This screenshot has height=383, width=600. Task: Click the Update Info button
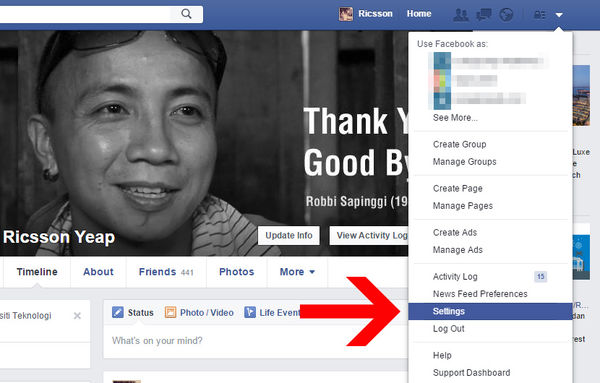(x=289, y=235)
